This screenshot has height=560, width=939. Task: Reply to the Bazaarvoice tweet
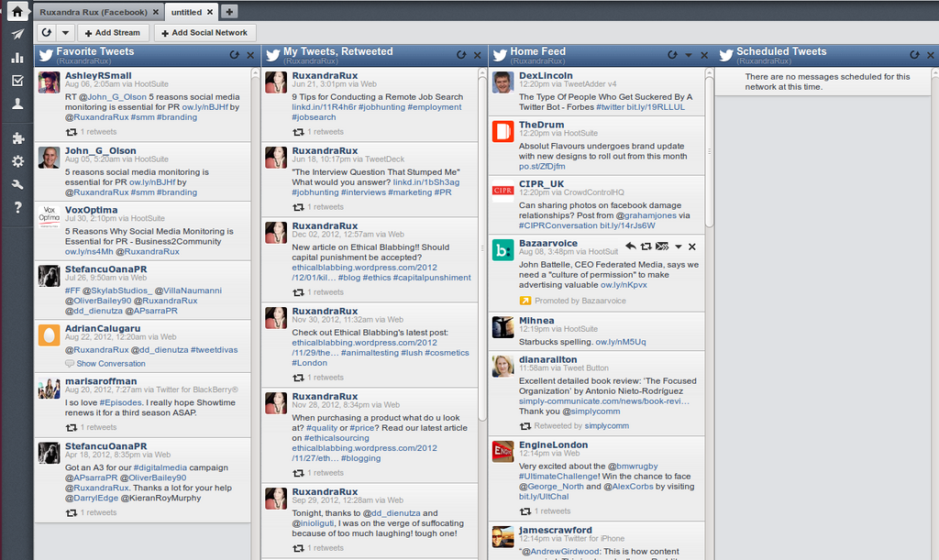[631, 246]
